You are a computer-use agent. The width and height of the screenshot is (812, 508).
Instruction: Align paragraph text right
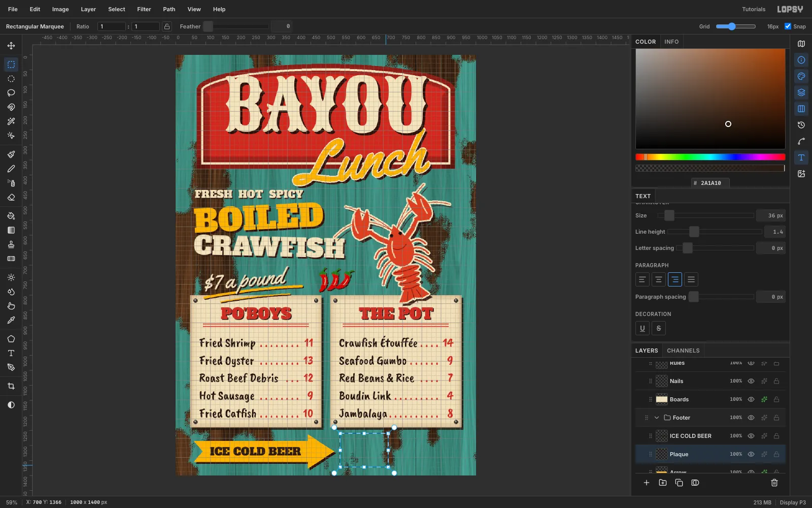click(x=675, y=279)
